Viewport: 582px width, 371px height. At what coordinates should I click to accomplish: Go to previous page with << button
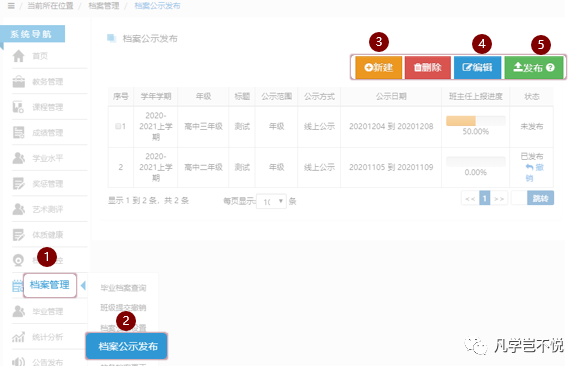470,198
